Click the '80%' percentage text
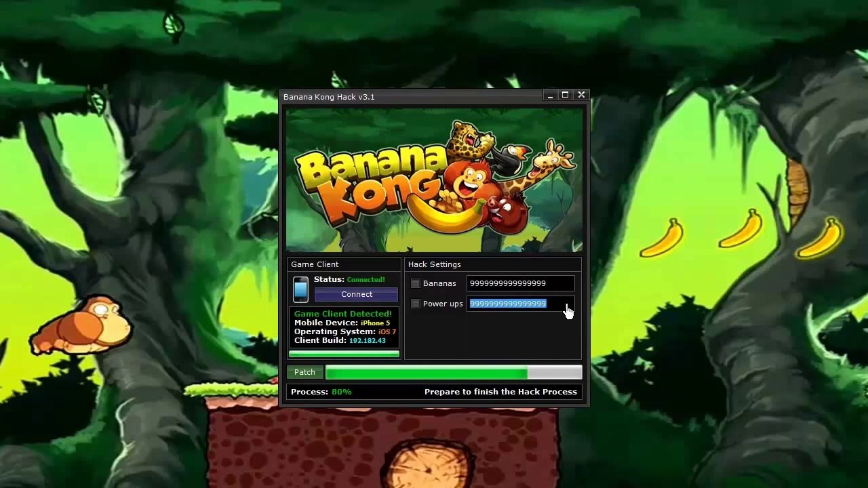This screenshot has height=488, width=868. coord(342,392)
